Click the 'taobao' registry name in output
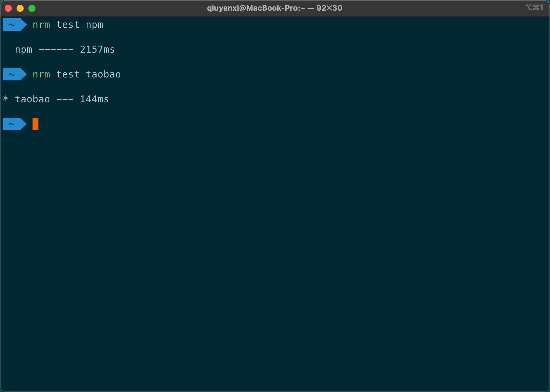This screenshot has width=550, height=392. (33, 99)
